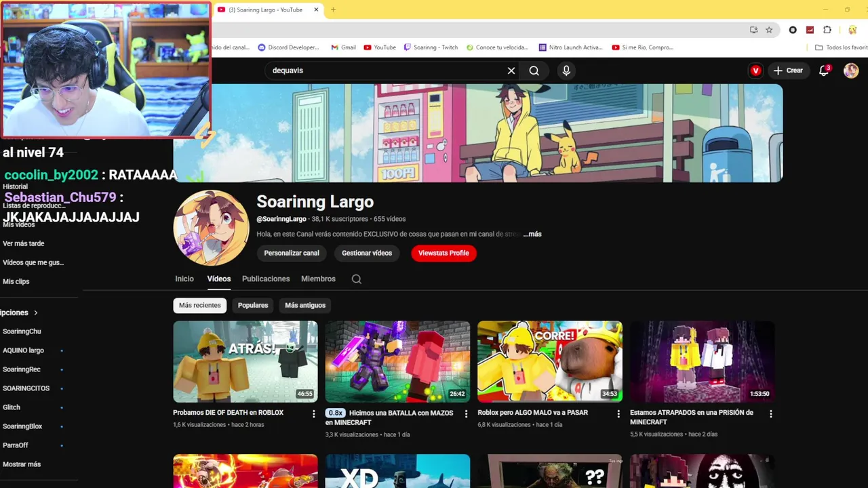Play PRISIÓN de MINECRAFT thumbnail
This screenshot has width=868, height=488.
point(703,361)
